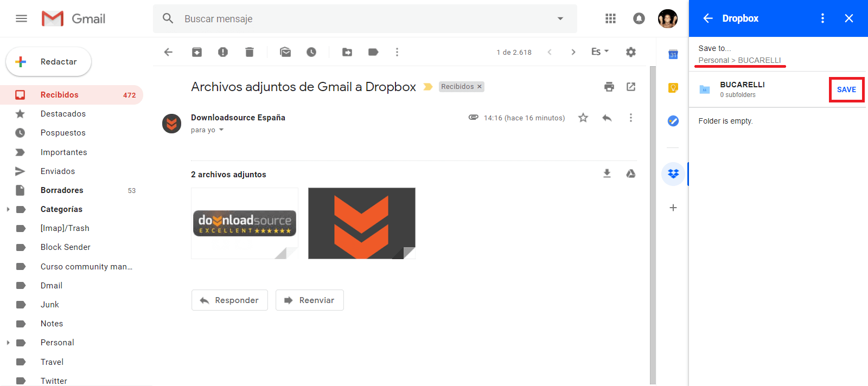The image size is (868, 386).
Task: Move email to folder icon
Action: click(347, 52)
